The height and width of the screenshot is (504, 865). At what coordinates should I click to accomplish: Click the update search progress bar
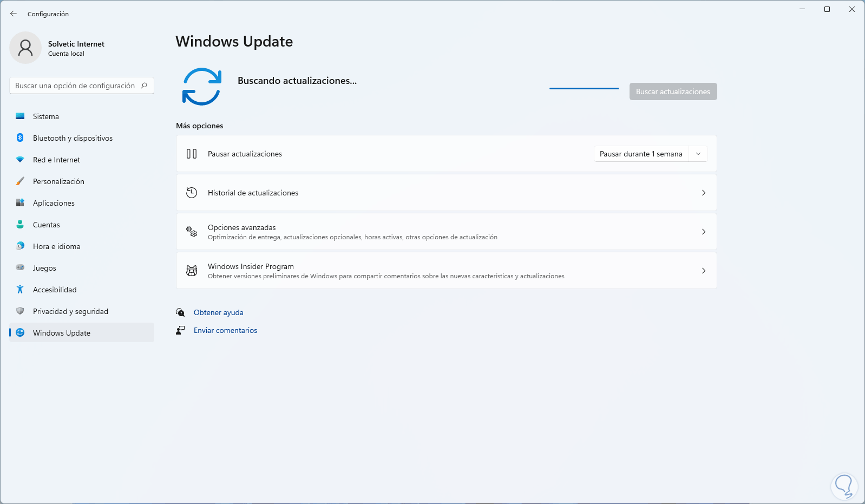point(584,88)
